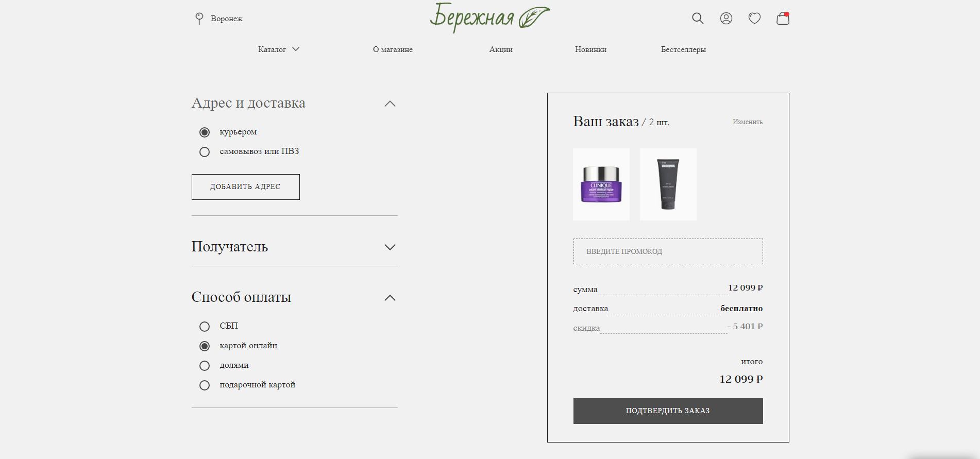This screenshot has height=459, width=980.
Task: Change city by clicking Воронеж
Action: click(227, 19)
